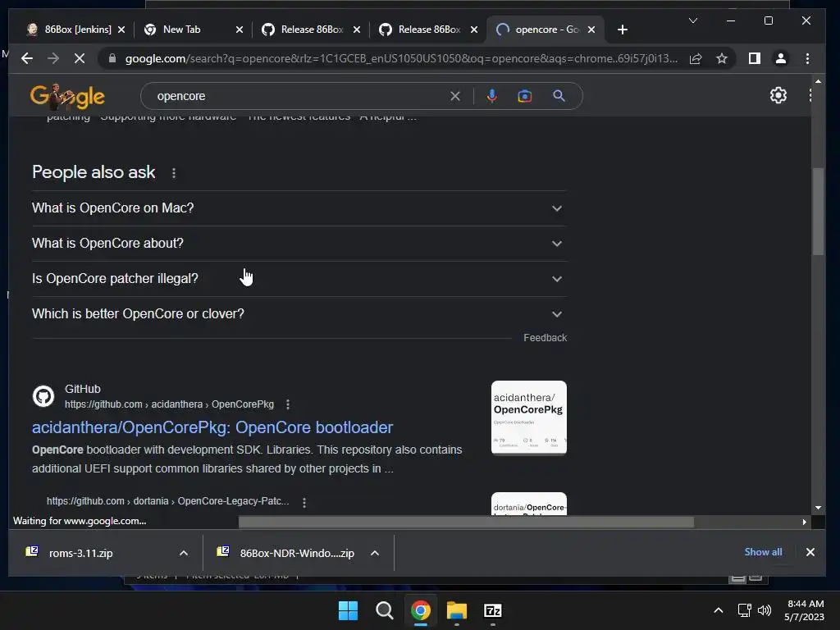Open Chrome side panel
Screen dimensions: 840x630
click(755, 58)
